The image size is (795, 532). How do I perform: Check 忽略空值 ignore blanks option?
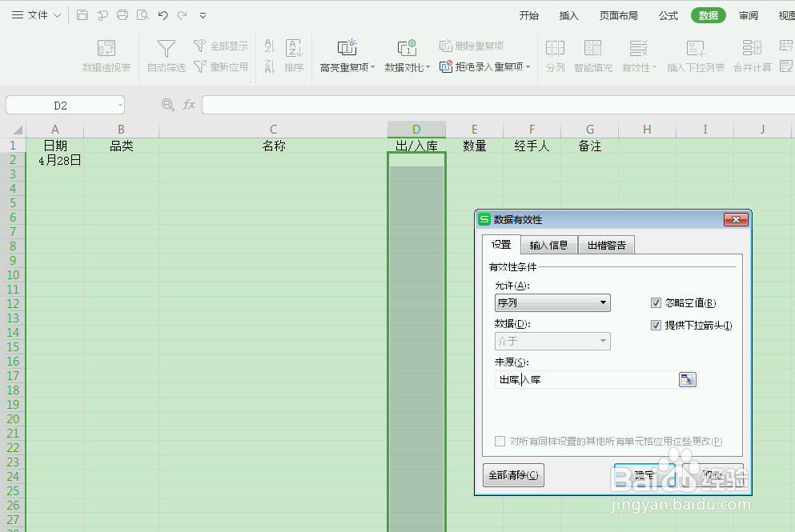point(656,302)
